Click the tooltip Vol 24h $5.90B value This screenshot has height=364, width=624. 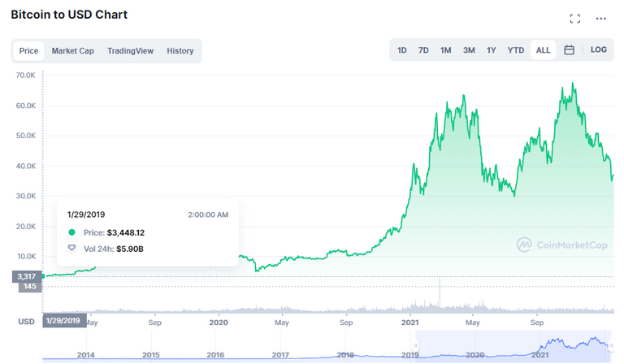coord(130,249)
